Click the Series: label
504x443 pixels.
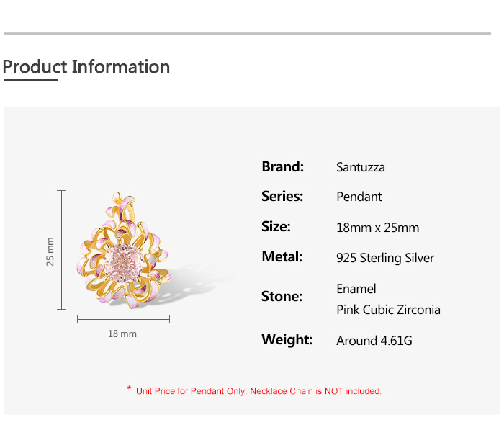pos(282,196)
